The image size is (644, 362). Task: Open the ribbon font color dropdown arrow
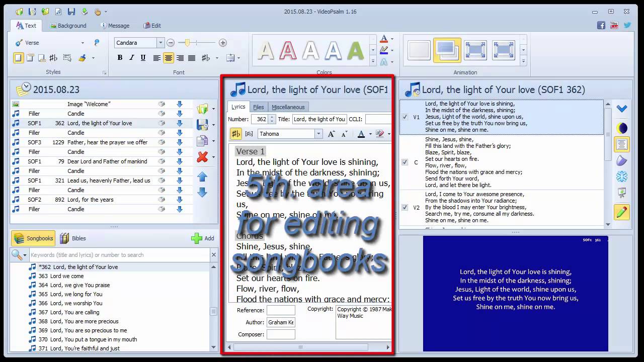click(x=392, y=39)
